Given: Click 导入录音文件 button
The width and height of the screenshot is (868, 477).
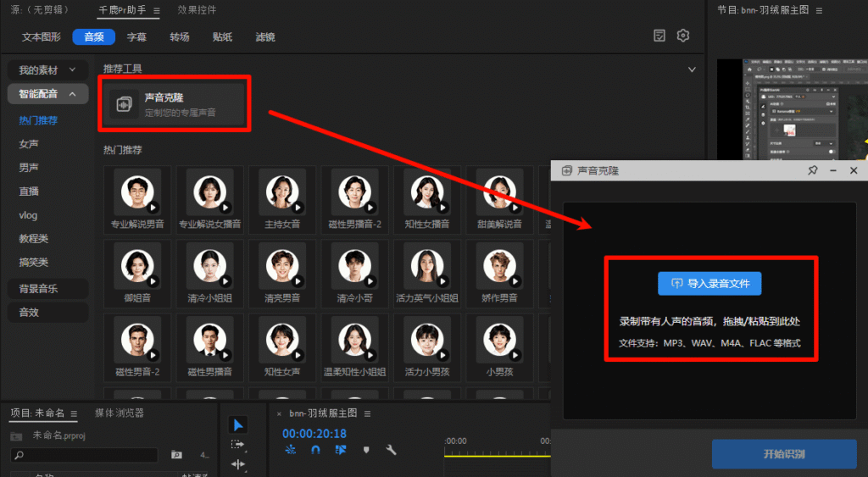Looking at the screenshot, I should pos(709,283).
